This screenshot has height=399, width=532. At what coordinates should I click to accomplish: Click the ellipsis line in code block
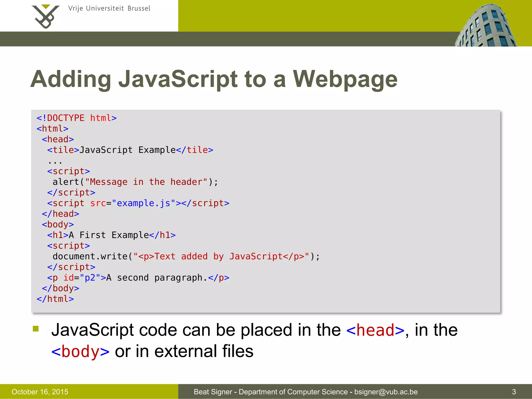pos(55,162)
